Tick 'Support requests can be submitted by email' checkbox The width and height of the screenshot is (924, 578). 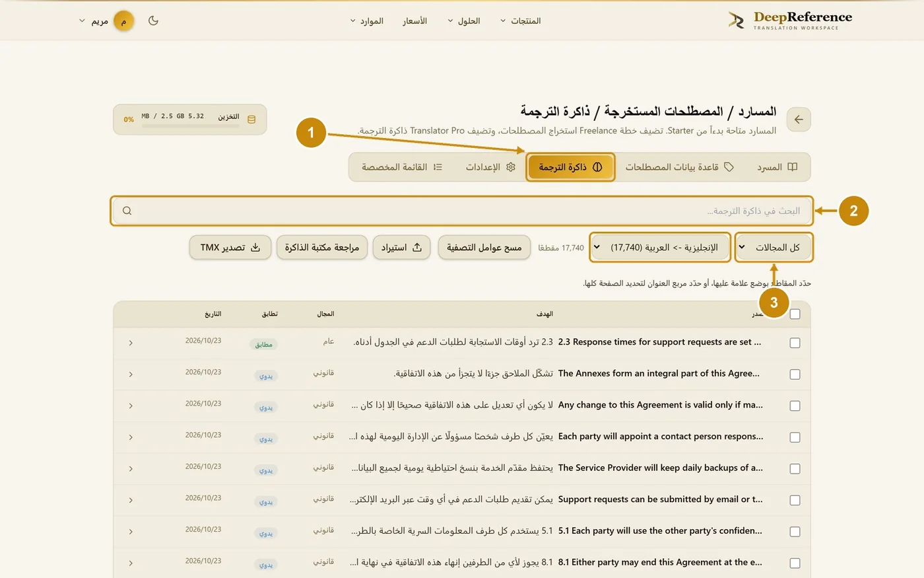[x=795, y=500]
